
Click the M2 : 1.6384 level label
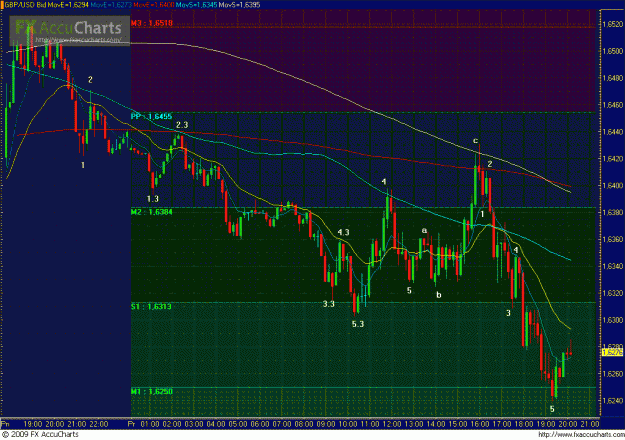(152, 212)
